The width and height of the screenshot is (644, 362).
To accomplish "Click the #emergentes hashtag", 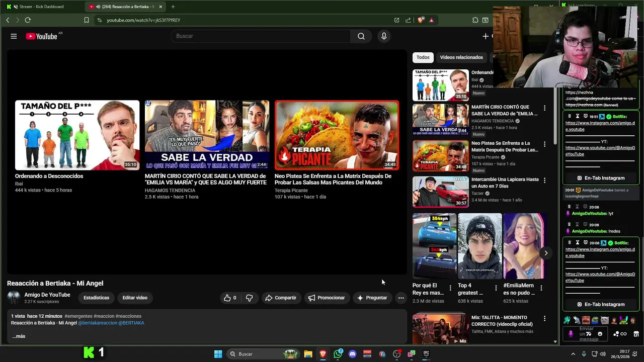I will pos(78,316).
